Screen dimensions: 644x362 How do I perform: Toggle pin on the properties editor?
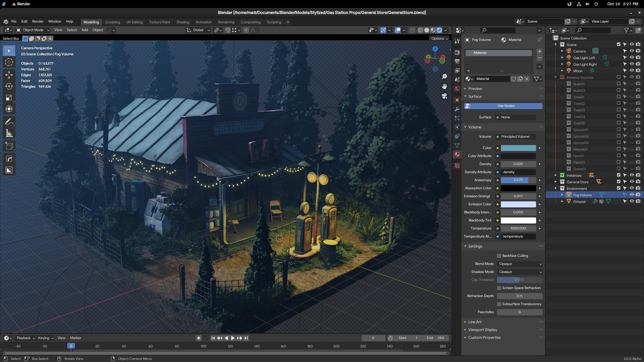[539, 40]
